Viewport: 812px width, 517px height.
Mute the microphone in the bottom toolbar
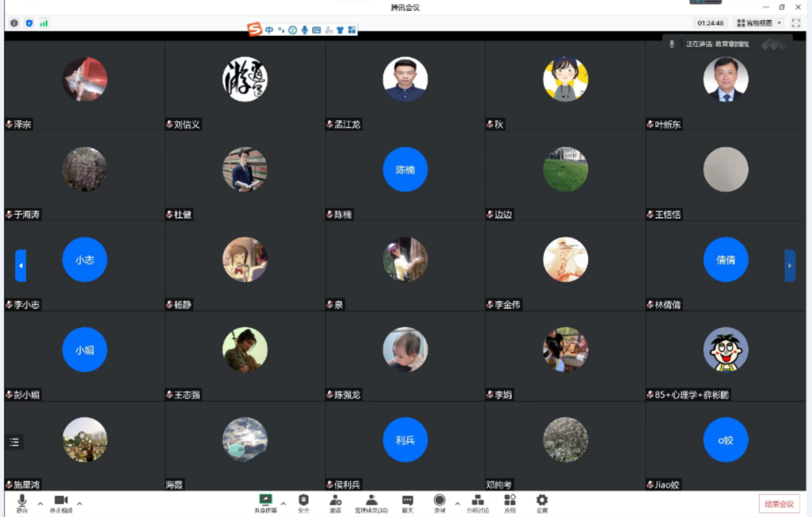pyautogui.click(x=22, y=502)
